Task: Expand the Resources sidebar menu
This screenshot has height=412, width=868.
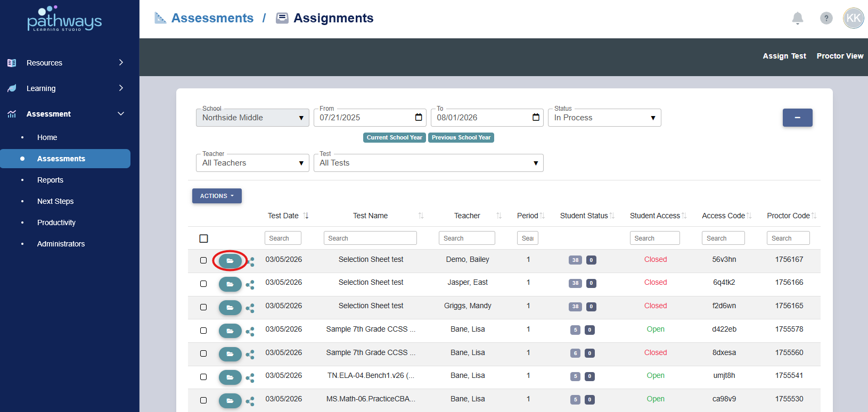Action: click(x=65, y=63)
